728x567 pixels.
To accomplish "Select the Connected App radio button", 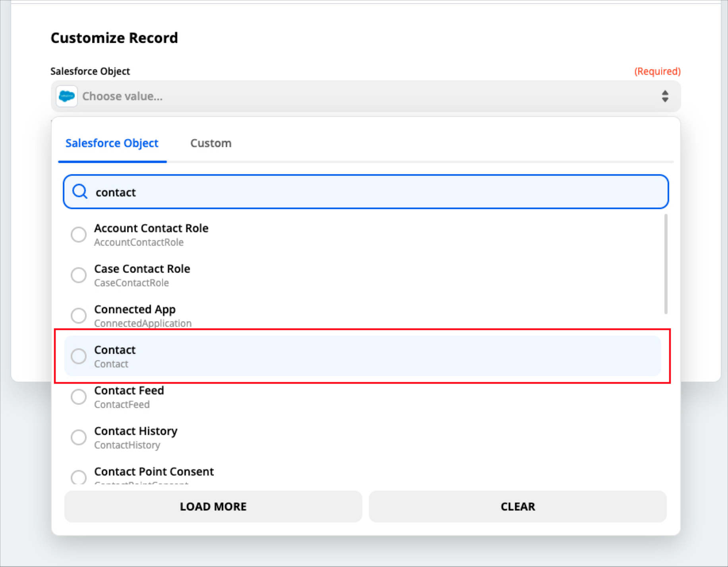I will (78, 316).
